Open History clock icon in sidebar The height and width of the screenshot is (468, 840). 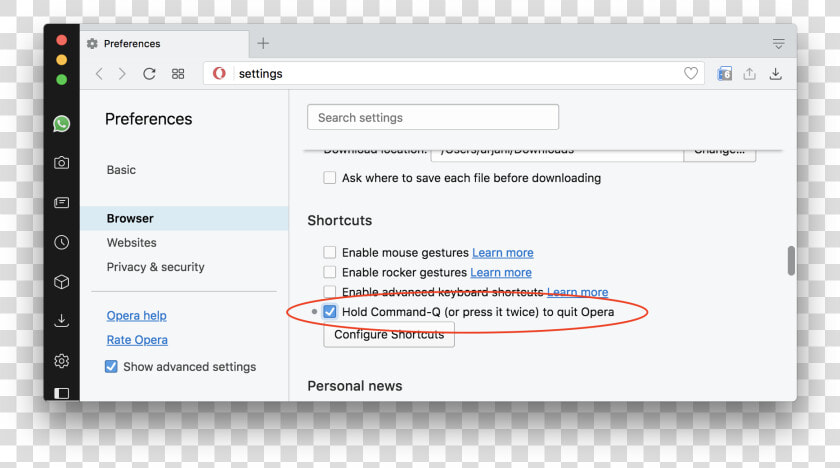tap(62, 242)
